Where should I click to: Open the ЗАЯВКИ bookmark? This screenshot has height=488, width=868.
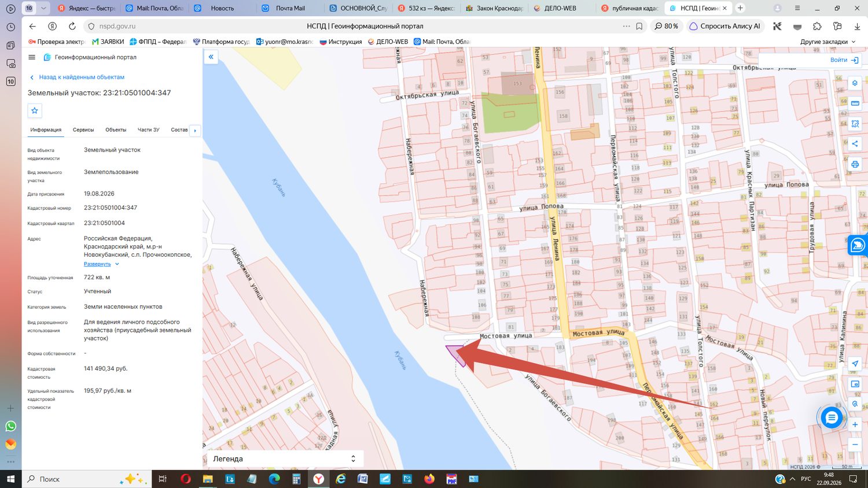click(108, 42)
